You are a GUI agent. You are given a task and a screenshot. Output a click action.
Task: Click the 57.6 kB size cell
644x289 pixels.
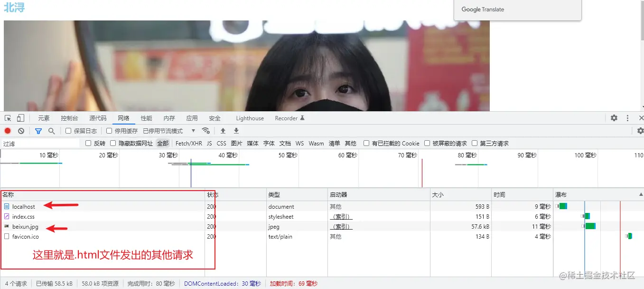(x=480, y=226)
